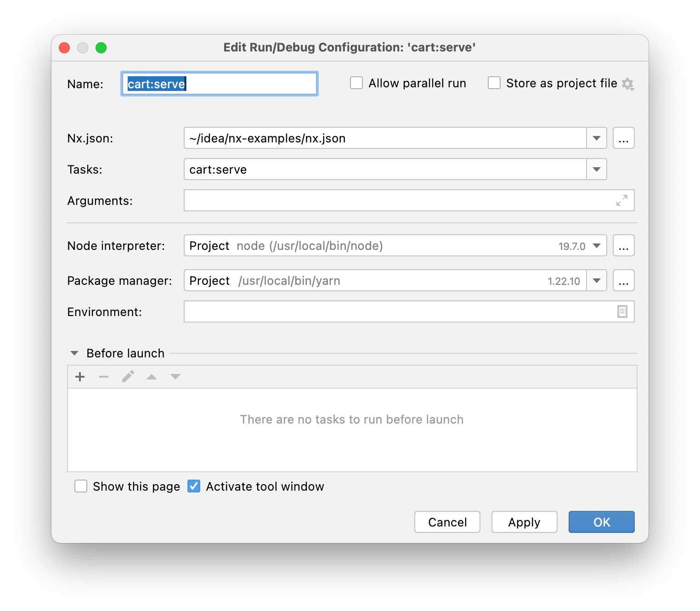Enable Store as project file
The width and height of the screenshot is (700, 611).
click(494, 83)
